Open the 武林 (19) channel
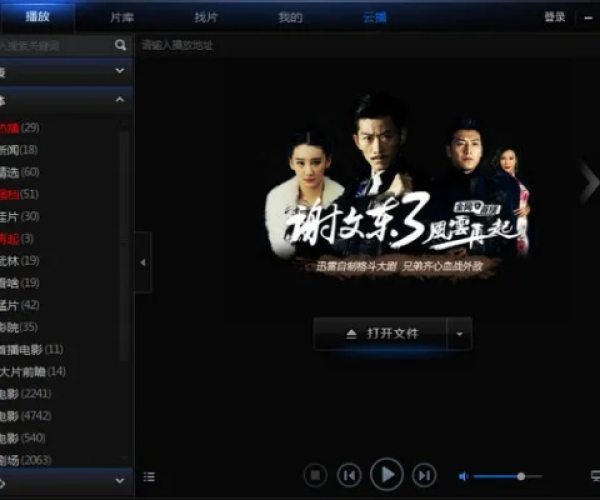The image size is (600, 500). click(x=19, y=261)
